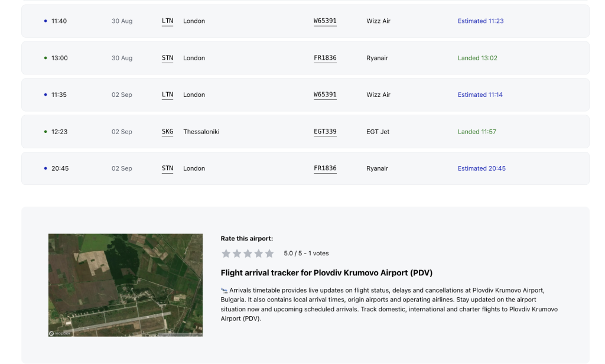
Task: Select the Landed 11:57 status
Action: [x=477, y=132]
